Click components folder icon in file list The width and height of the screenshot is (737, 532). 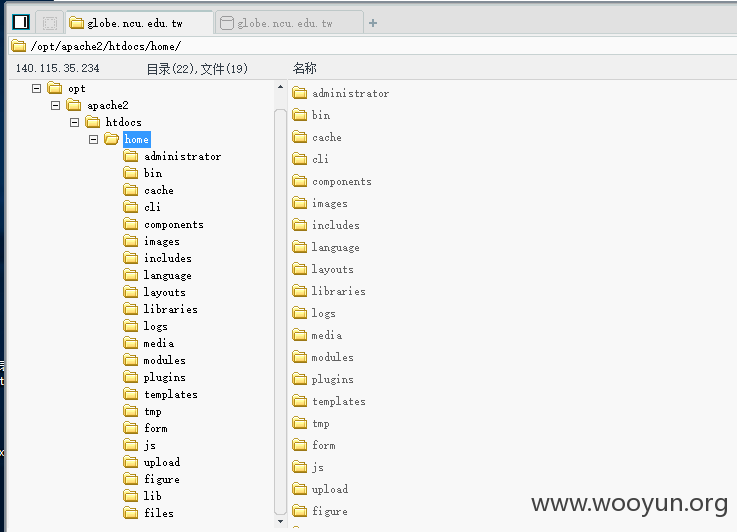(x=299, y=181)
